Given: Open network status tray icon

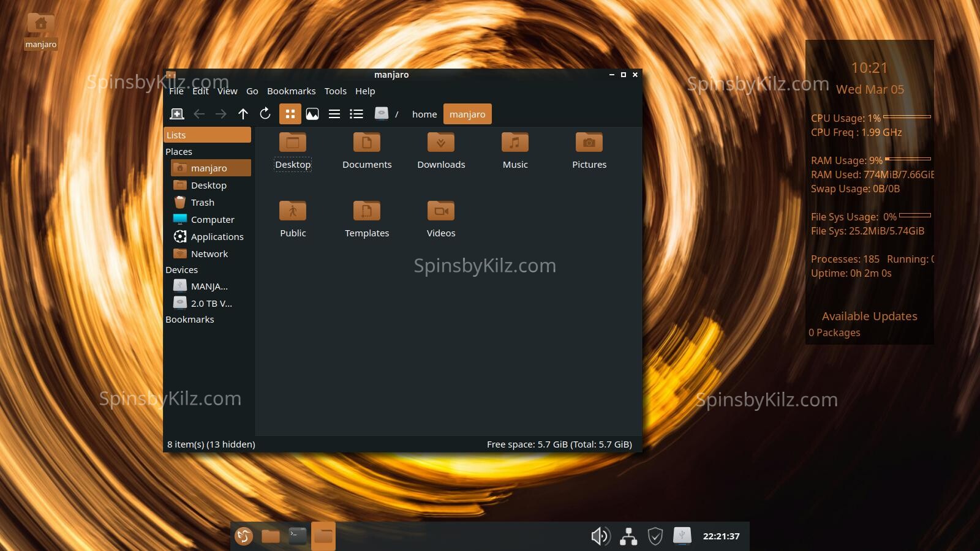Looking at the screenshot, I should click(628, 536).
